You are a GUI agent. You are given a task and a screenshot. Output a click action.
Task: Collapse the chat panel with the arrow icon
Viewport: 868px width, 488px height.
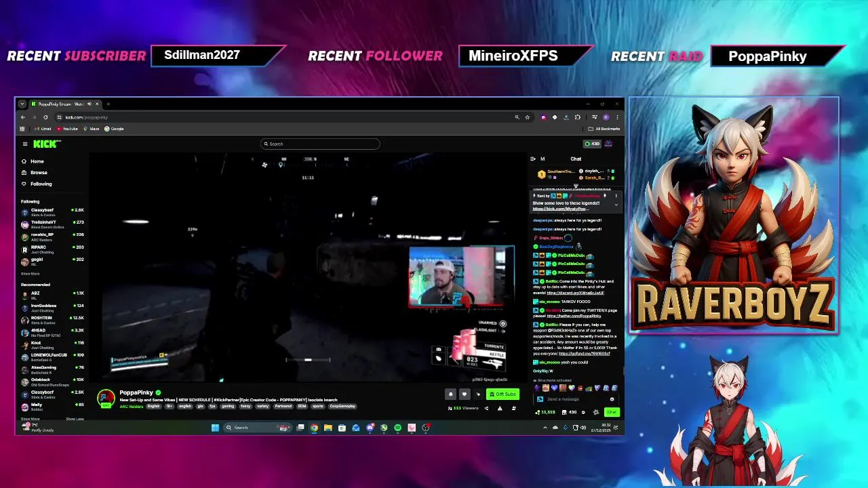(x=533, y=159)
